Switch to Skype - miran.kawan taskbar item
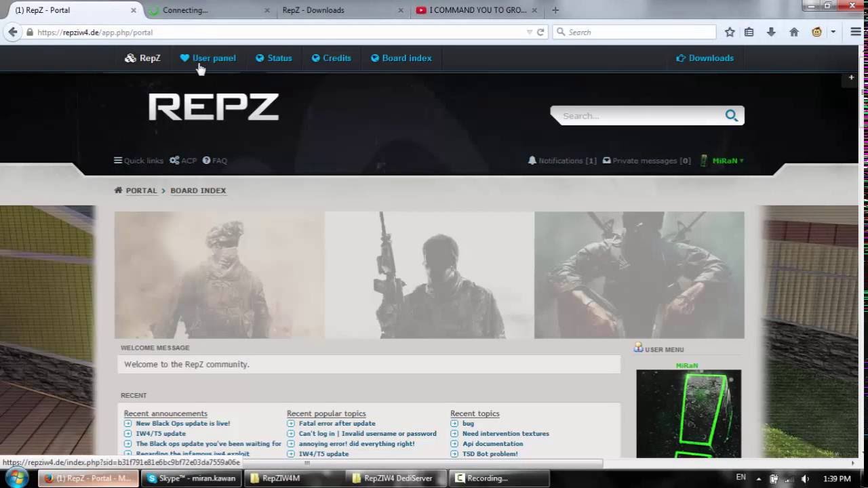Image resolution: width=868 pixels, height=488 pixels. [191, 478]
